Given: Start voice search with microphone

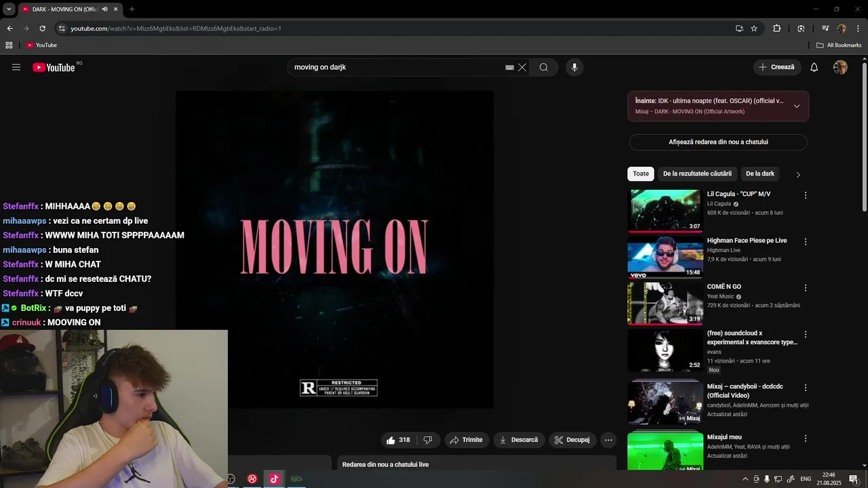Looking at the screenshot, I should coord(574,67).
